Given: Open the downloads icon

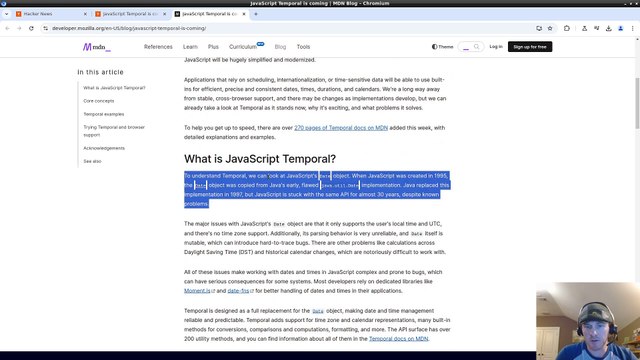Looking at the screenshot, I should pyautogui.click(x=609, y=28).
